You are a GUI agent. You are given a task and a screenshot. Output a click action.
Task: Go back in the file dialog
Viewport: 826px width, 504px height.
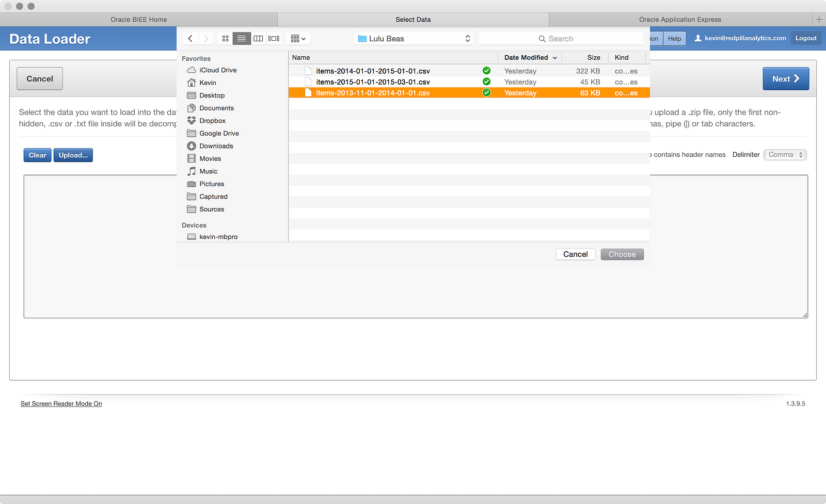[x=190, y=39]
